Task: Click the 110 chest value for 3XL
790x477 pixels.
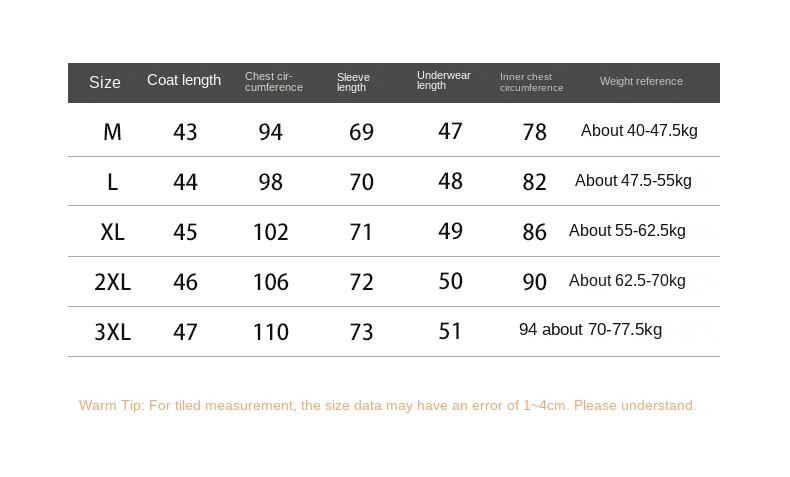Action: tap(270, 332)
